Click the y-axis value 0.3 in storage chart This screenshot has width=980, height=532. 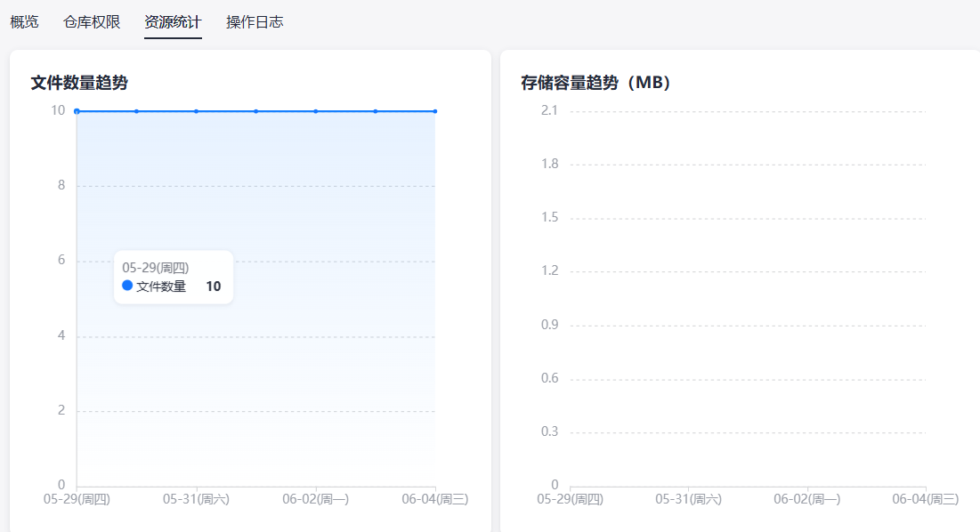549,431
